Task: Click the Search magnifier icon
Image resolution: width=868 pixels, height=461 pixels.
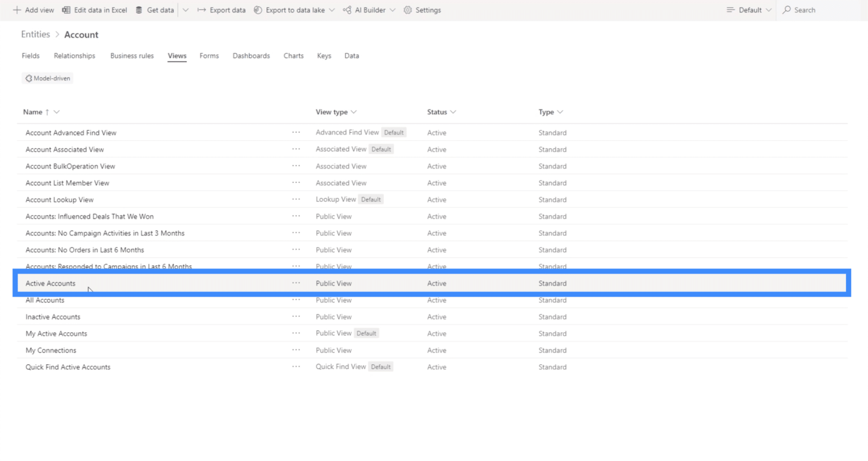Action: [787, 10]
